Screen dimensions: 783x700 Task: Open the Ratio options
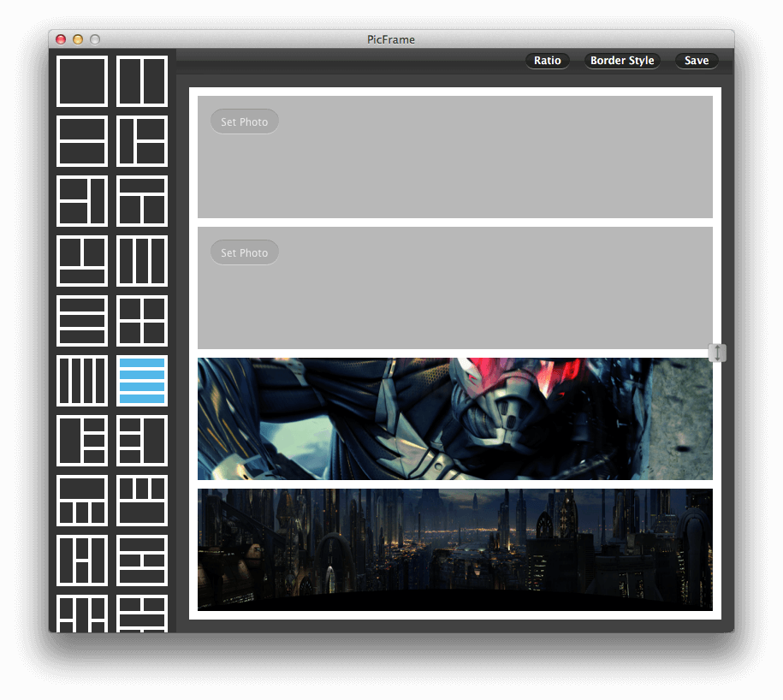548,61
